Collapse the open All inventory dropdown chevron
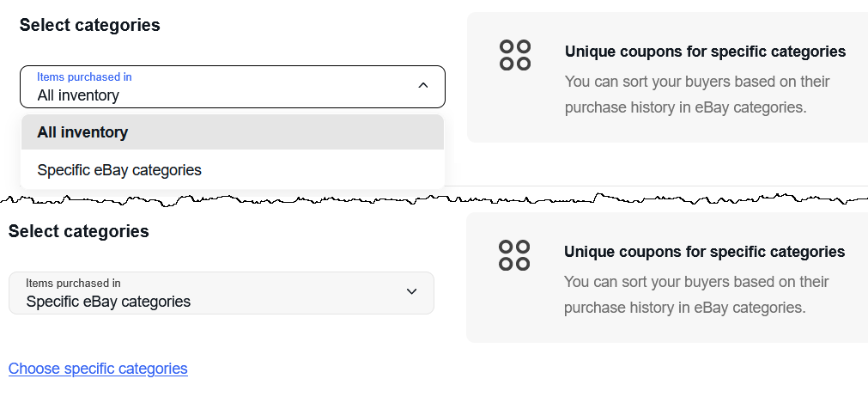The height and width of the screenshot is (397, 868). [423, 85]
